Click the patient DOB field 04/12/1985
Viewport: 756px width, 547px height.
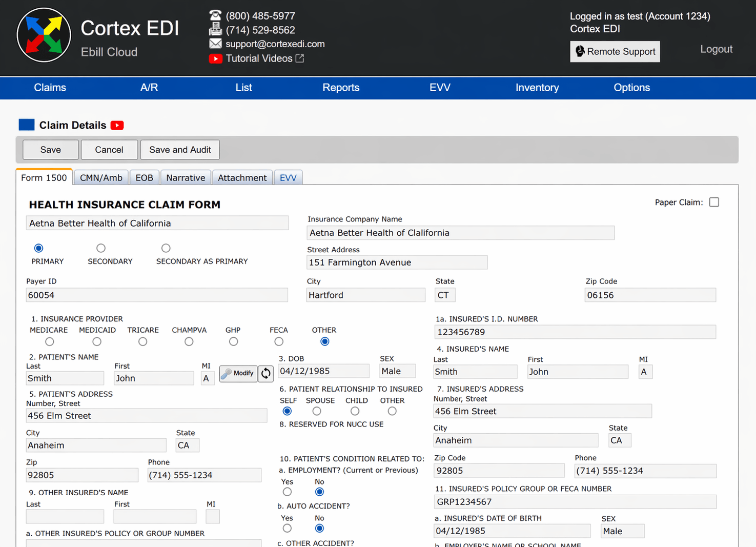[x=323, y=371]
